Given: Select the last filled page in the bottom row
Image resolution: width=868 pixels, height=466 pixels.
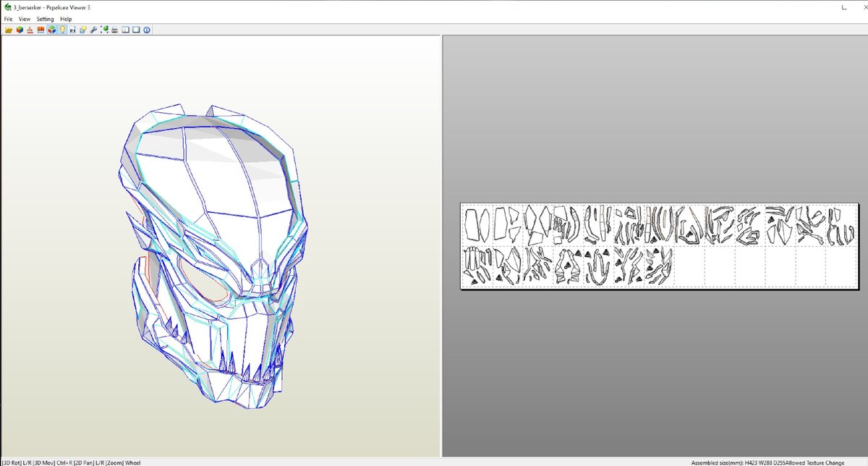Looking at the screenshot, I should 659,266.
